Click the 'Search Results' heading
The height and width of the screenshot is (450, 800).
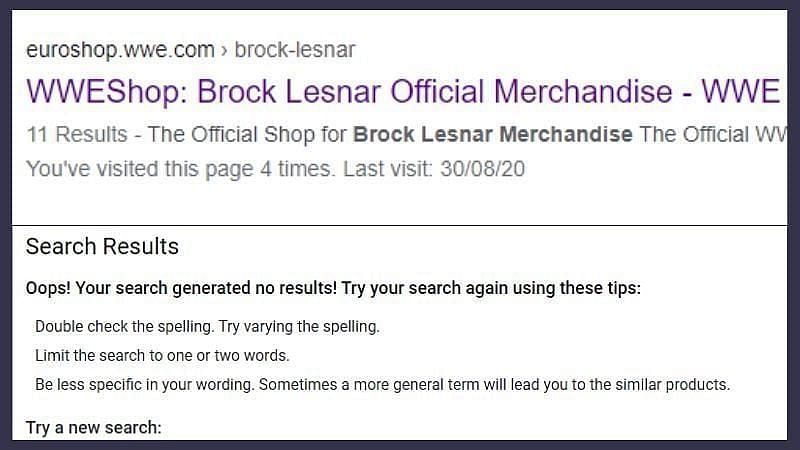pyautogui.click(x=102, y=247)
